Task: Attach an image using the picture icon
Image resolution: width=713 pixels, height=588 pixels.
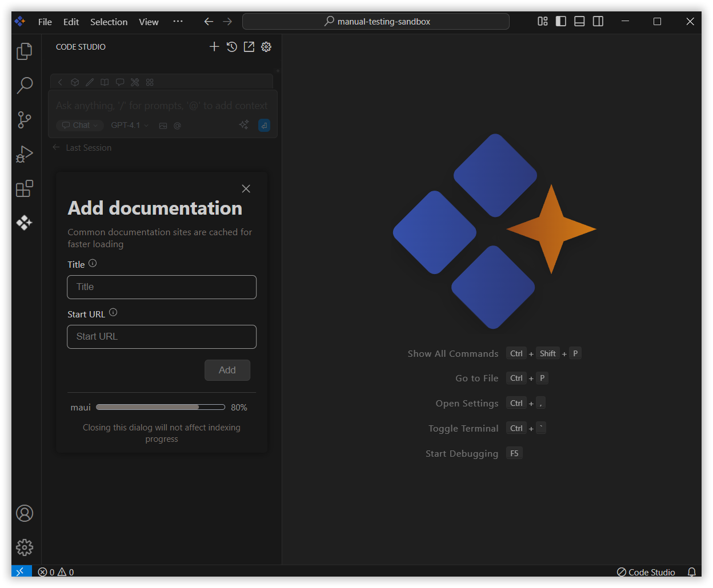Action: 163,126
